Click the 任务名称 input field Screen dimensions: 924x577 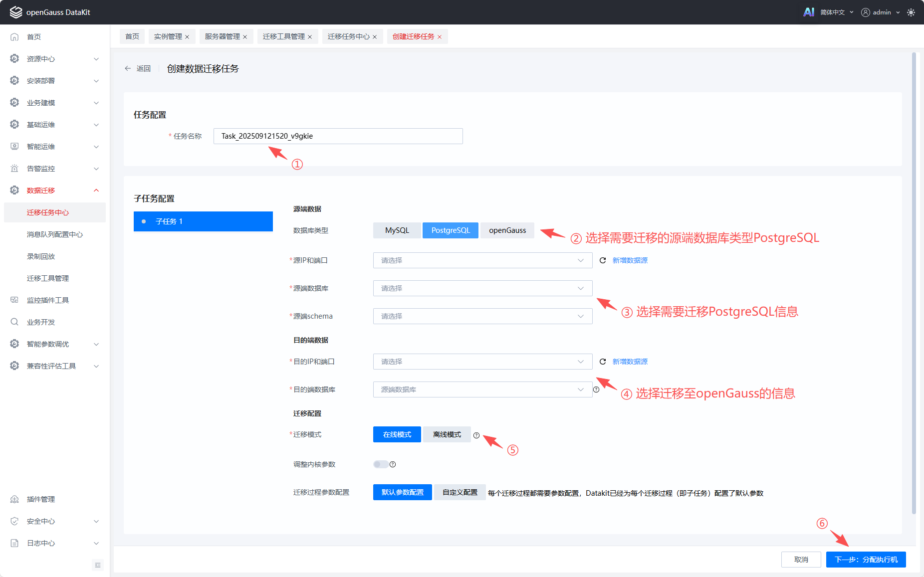pyautogui.click(x=338, y=136)
